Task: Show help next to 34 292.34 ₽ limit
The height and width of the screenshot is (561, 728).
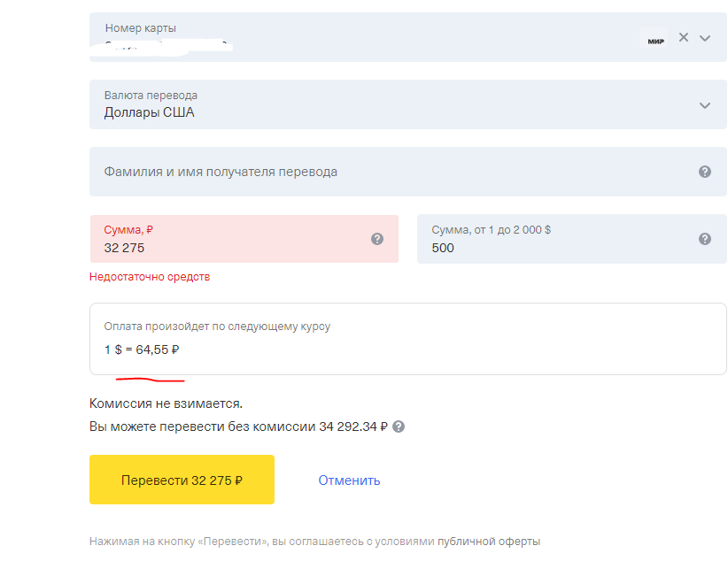Action: click(399, 427)
